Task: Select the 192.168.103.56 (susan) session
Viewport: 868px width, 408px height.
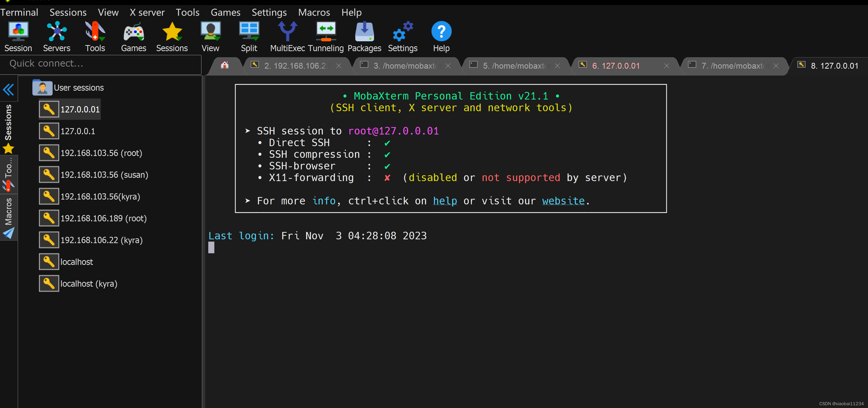Action: pos(94,175)
